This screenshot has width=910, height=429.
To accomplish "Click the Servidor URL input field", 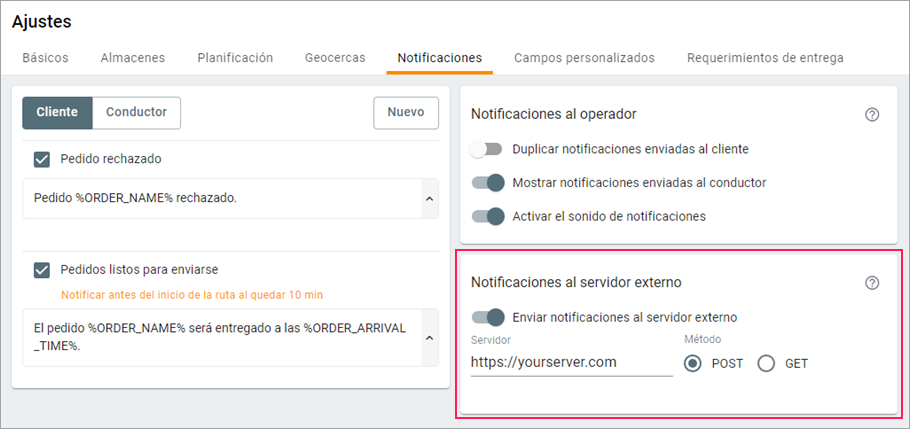I will pos(571,363).
